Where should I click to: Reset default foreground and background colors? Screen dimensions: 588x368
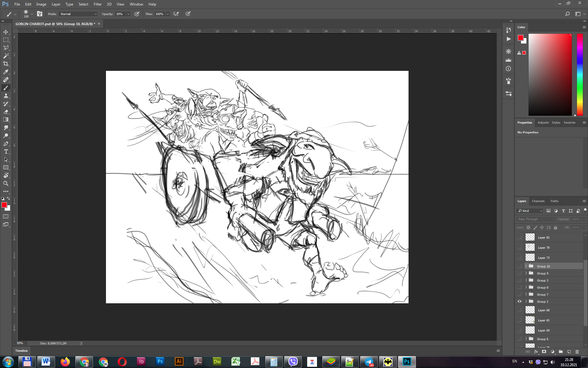(3, 198)
